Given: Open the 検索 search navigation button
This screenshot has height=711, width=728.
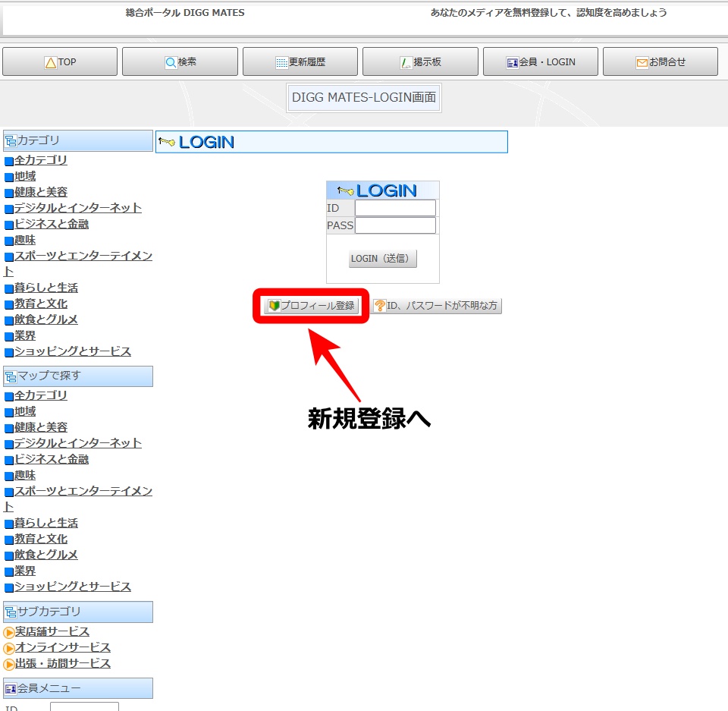Looking at the screenshot, I should (x=180, y=61).
